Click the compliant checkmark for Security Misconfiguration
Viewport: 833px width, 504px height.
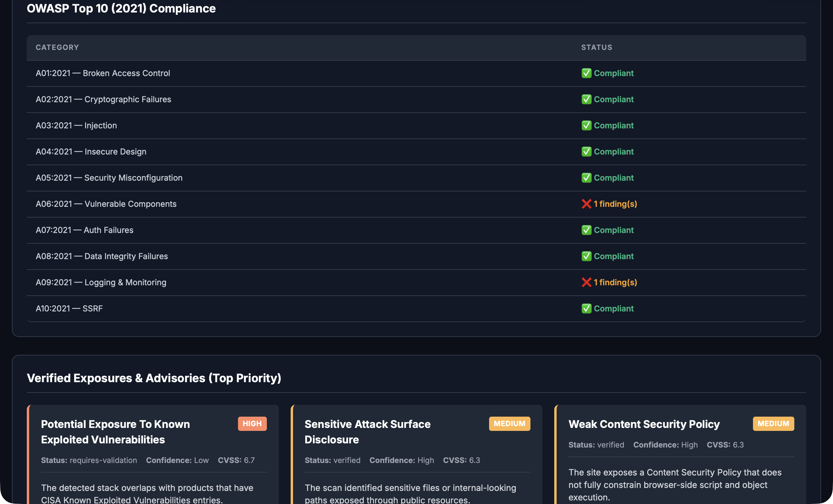click(587, 177)
